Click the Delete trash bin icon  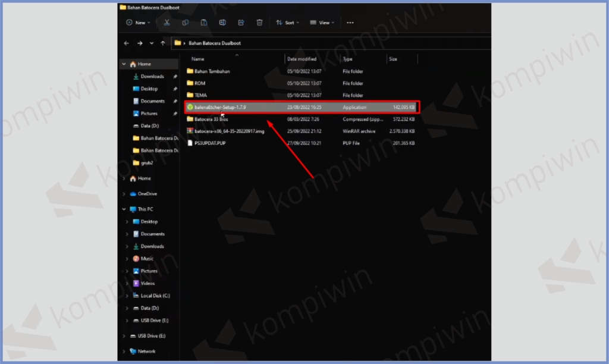[x=259, y=23]
